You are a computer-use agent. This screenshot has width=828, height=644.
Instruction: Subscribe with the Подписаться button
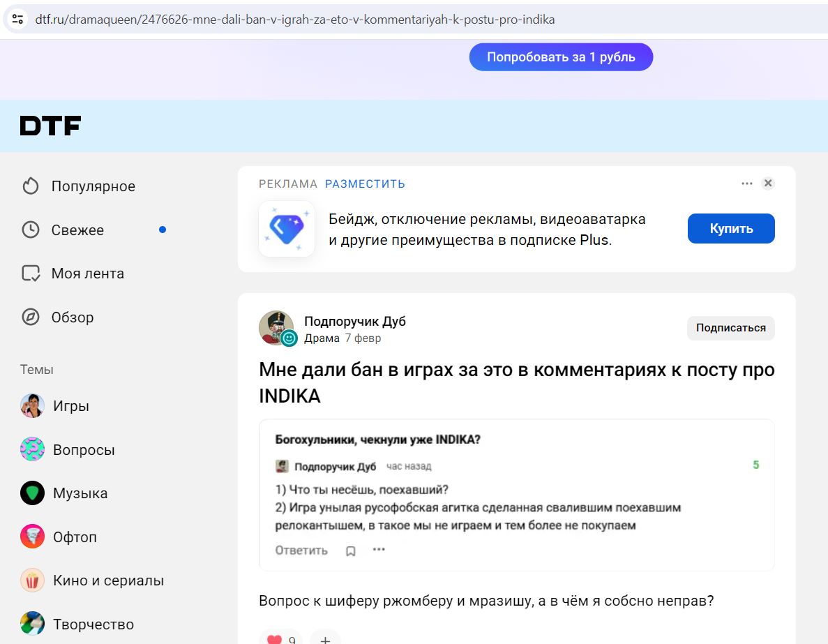point(730,328)
